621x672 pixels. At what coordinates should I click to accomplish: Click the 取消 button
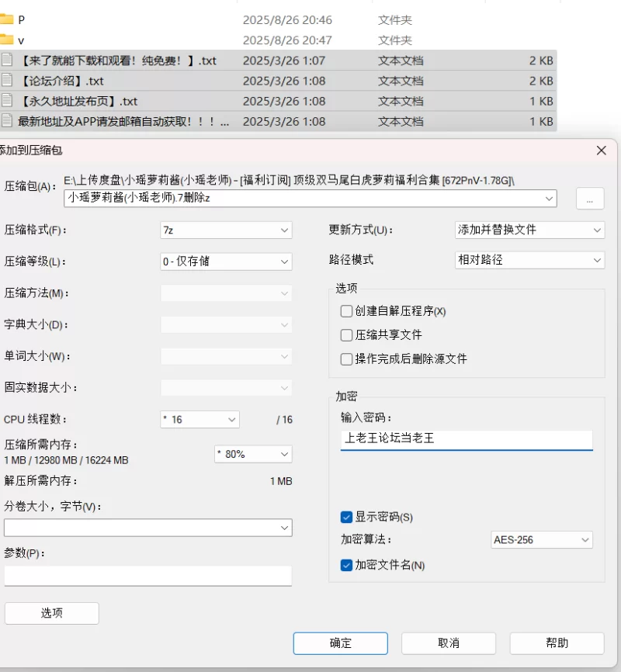[449, 643]
